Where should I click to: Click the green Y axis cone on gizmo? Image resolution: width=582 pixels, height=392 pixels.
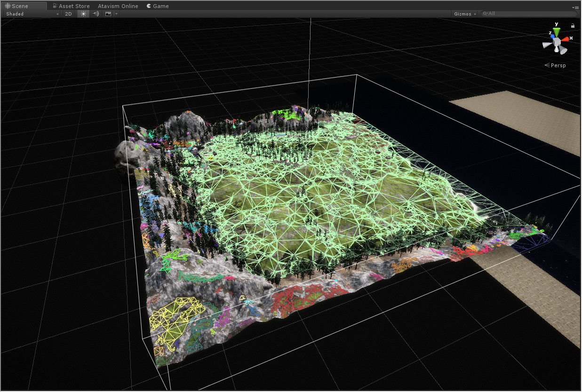click(x=557, y=32)
